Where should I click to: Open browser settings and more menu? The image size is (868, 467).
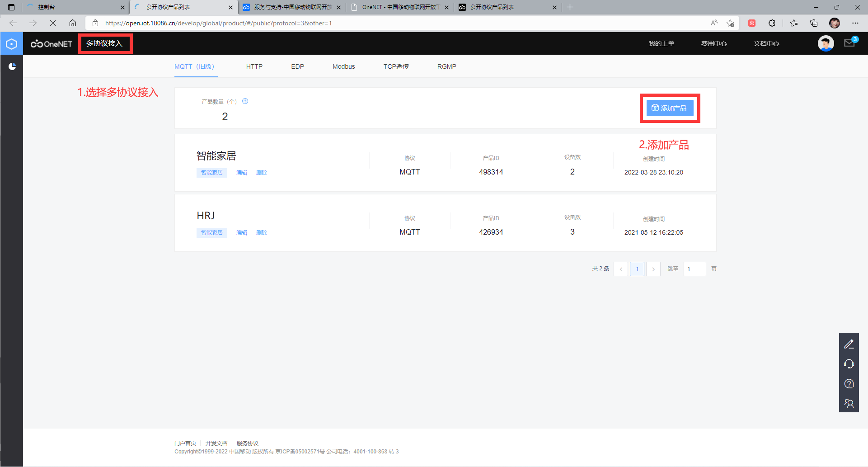(855, 23)
